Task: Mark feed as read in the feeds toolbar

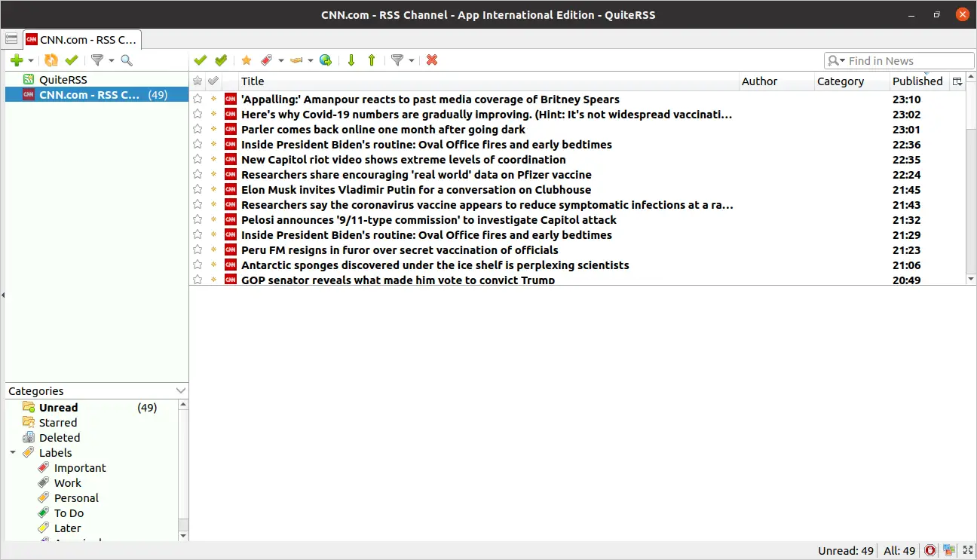Action: pyautogui.click(x=72, y=60)
